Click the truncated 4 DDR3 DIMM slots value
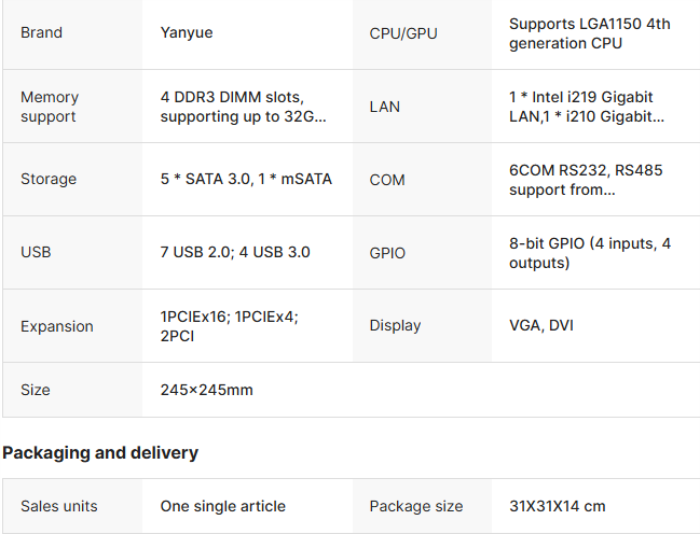The height and width of the screenshot is (534, 700). pyautogui.click(x=242, y=107)
